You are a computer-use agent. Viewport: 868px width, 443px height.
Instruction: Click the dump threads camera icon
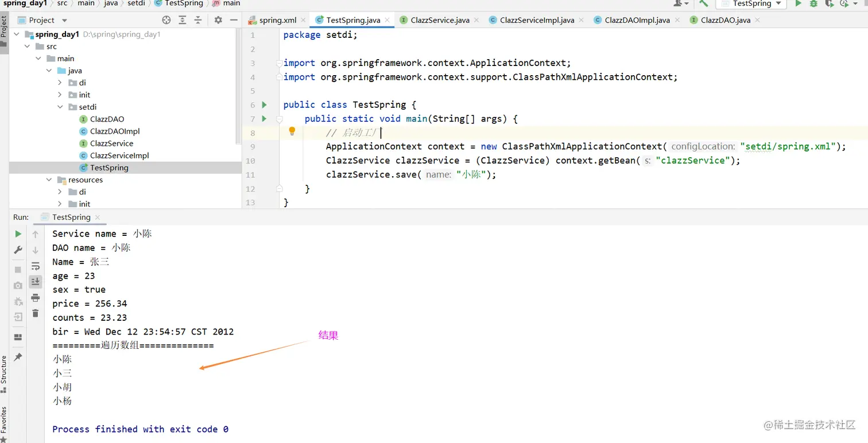pyautogui.click(x=18, y=285)
